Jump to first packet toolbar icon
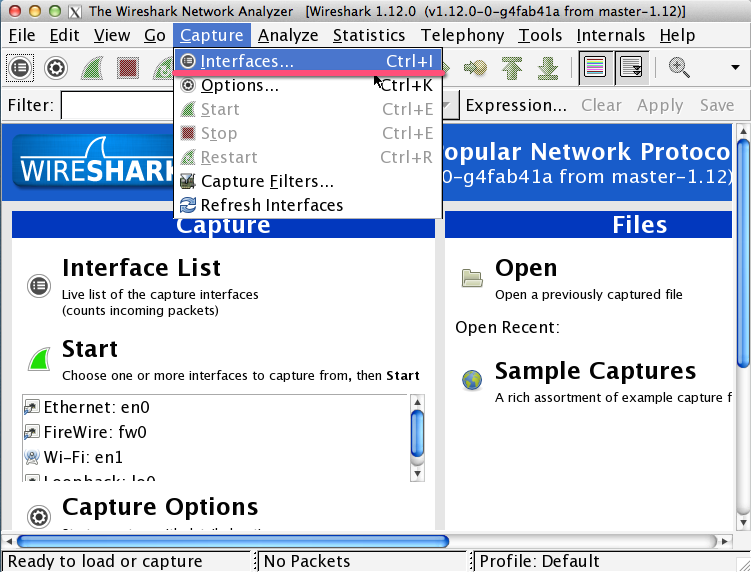The image size is (751, 572). click(x=512, y=68)
